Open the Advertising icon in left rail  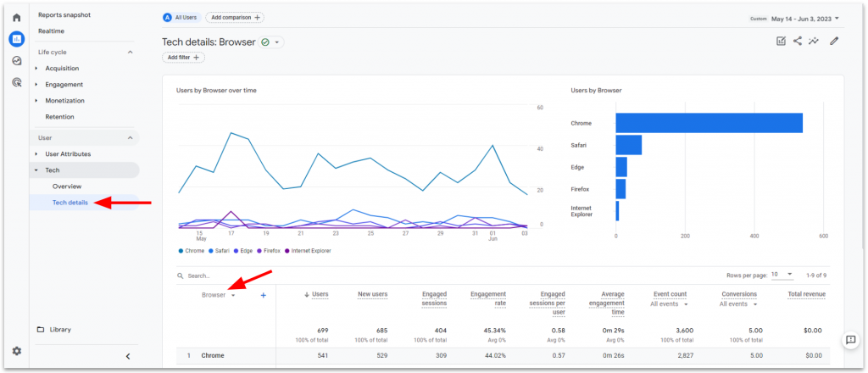(x=16, y=82)
